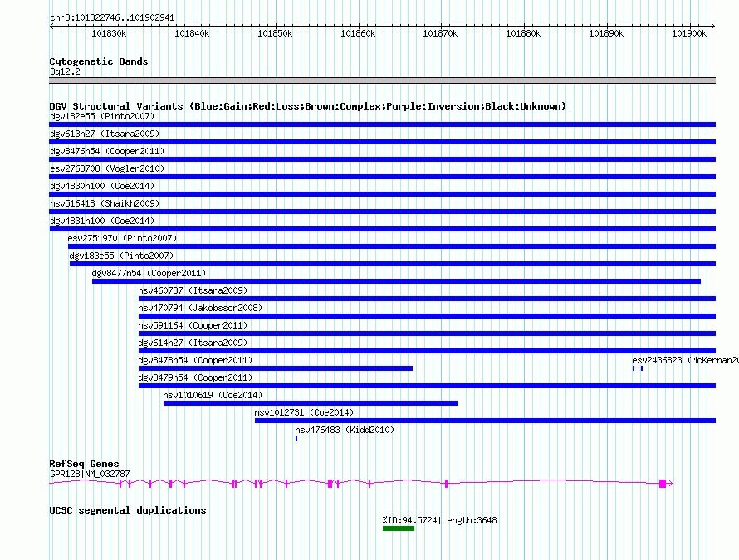Click nsv591164 (Cooper2011) label
Viewport: 739px width, 560px height.
point(193,325)
